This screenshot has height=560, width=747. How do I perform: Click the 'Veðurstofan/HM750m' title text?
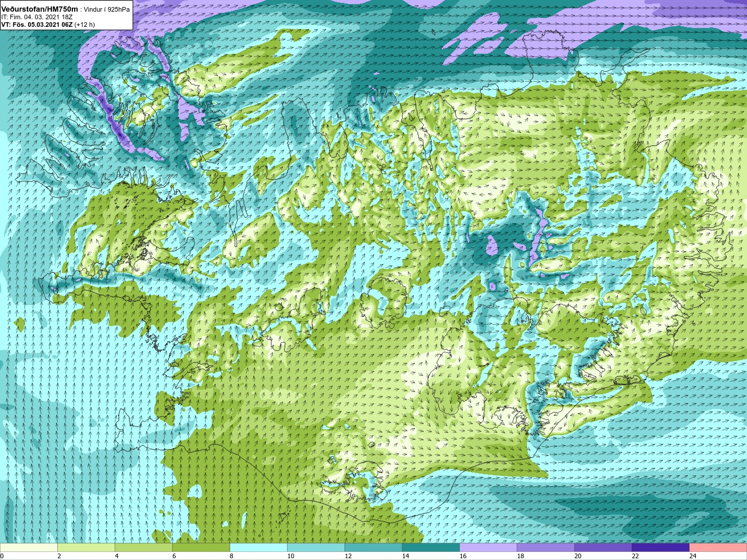[x=40, y=9]
